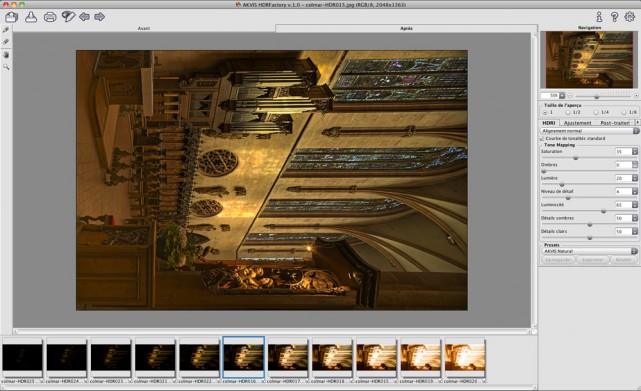Image resolution: width=641 pixels, height=391 pixels.
Task: Toggle Courbe de tonalités standard checkbox
Action: point(542,139)
